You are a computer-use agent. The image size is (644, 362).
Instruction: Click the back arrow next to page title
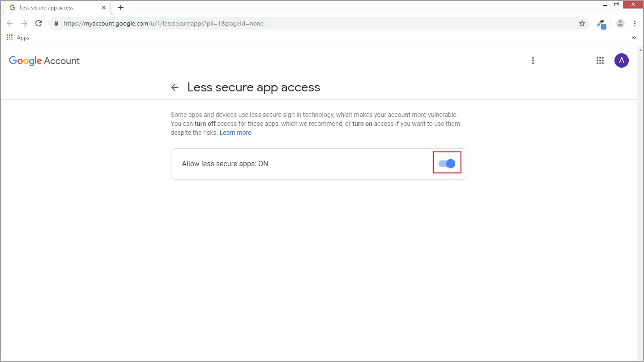[175, 87]
